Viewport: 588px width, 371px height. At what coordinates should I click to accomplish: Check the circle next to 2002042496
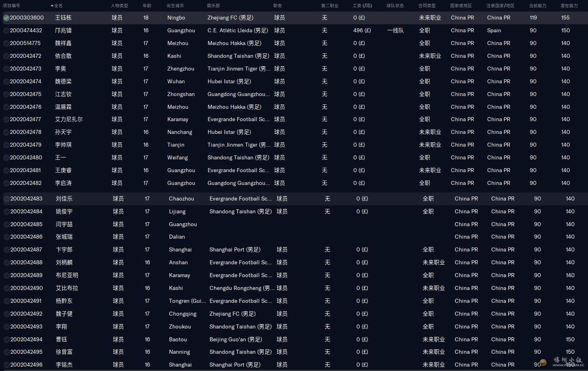pyautogui.click(x=6, y=365)
